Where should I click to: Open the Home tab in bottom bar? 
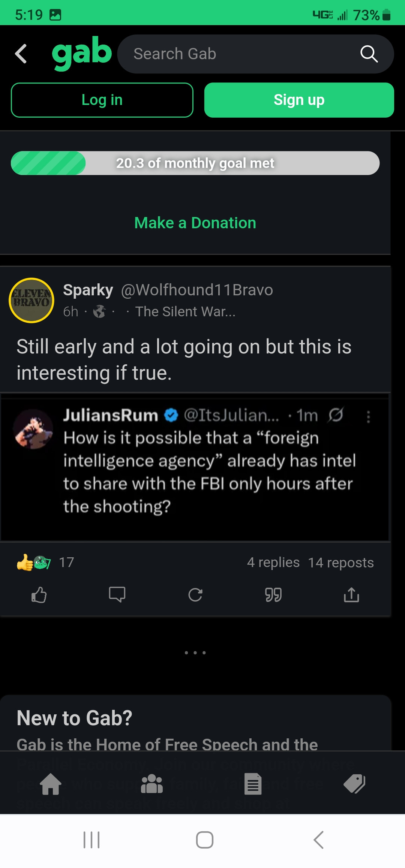[51, 784]
